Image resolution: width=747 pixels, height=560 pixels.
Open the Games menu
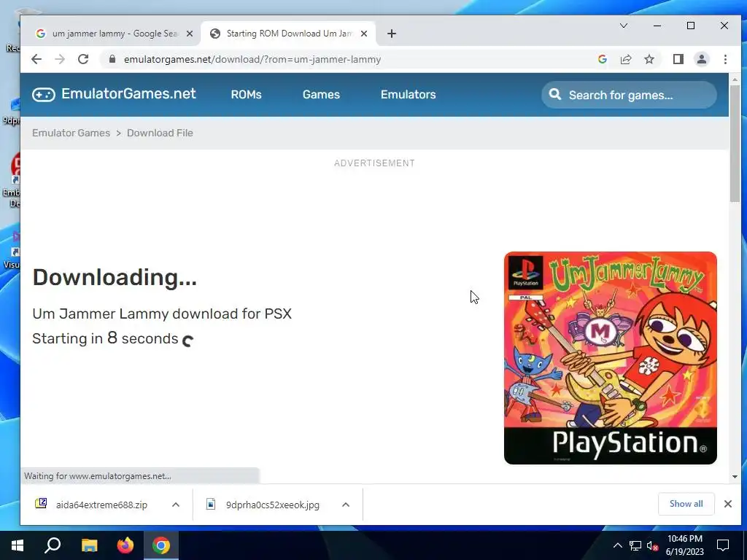(x=321, y=94)
